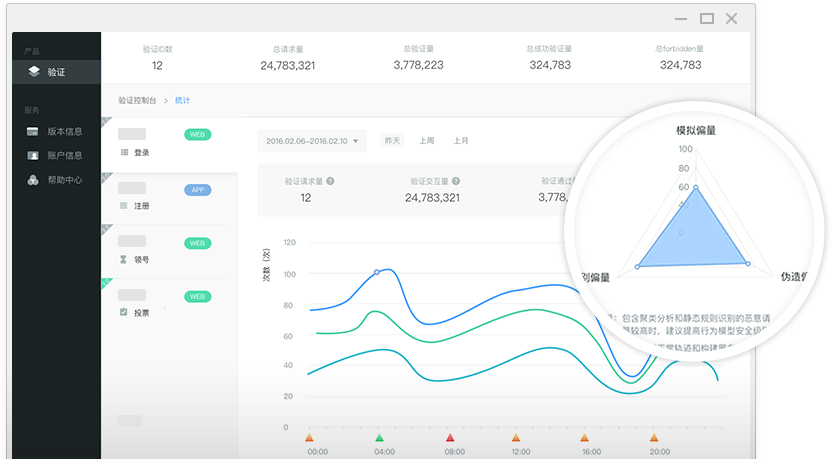Click the green marker at 04:00

point(379,438)
